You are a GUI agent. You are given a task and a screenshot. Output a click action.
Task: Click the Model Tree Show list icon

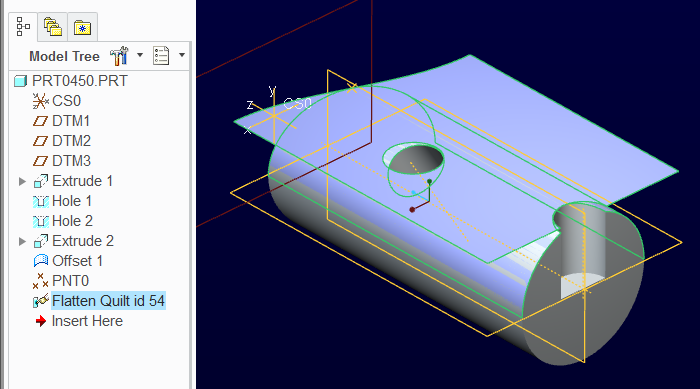[x=161, y=56]
